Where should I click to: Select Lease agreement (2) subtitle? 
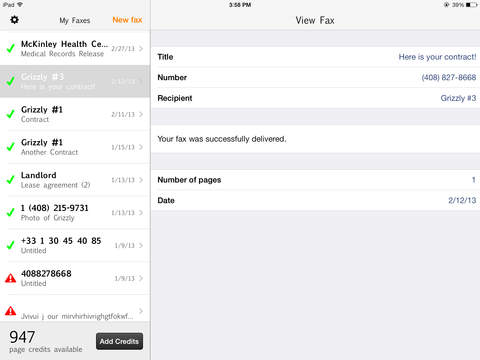pyautogui.click(x=55, y=185)
